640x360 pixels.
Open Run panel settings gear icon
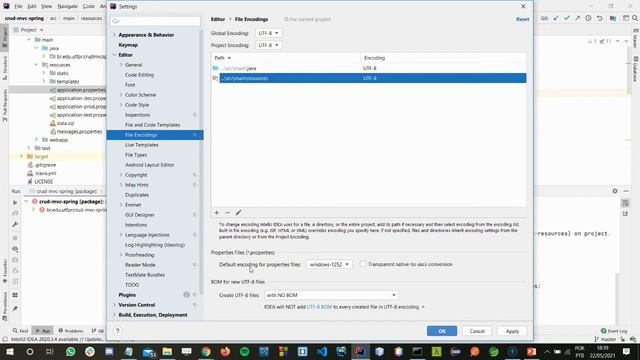[615, 191]
